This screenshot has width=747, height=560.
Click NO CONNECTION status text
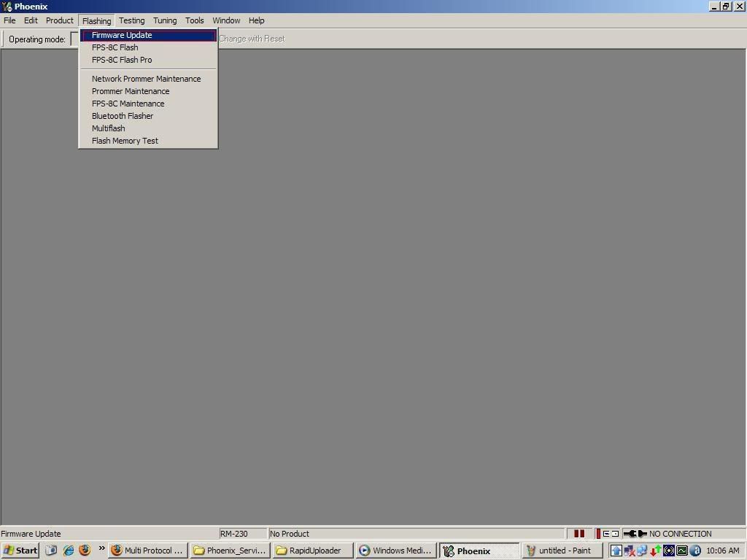click(x=681, y=534)
